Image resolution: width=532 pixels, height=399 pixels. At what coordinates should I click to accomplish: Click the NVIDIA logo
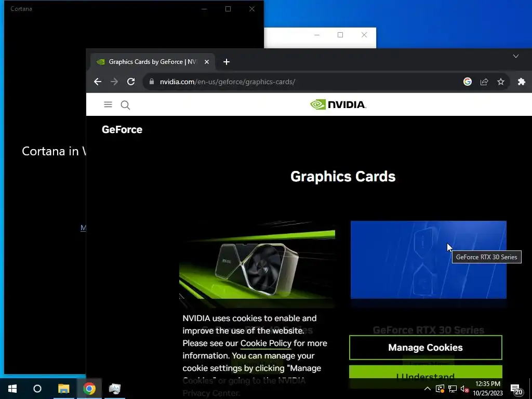[x=338, y=104]
